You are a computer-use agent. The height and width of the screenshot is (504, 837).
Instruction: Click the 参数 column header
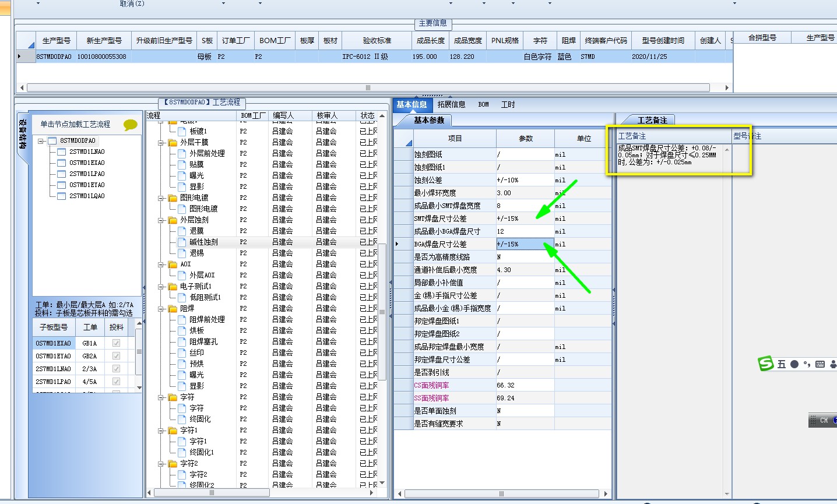(525, 138)
